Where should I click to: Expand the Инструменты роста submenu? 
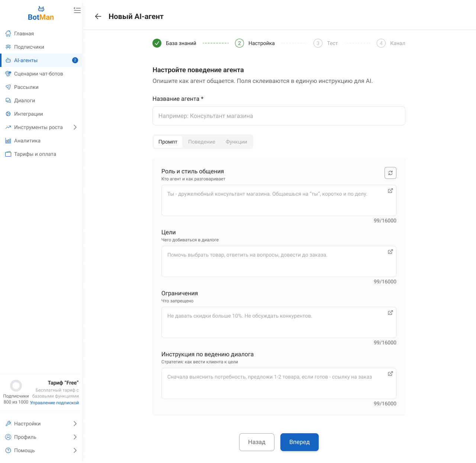point(75,127)
